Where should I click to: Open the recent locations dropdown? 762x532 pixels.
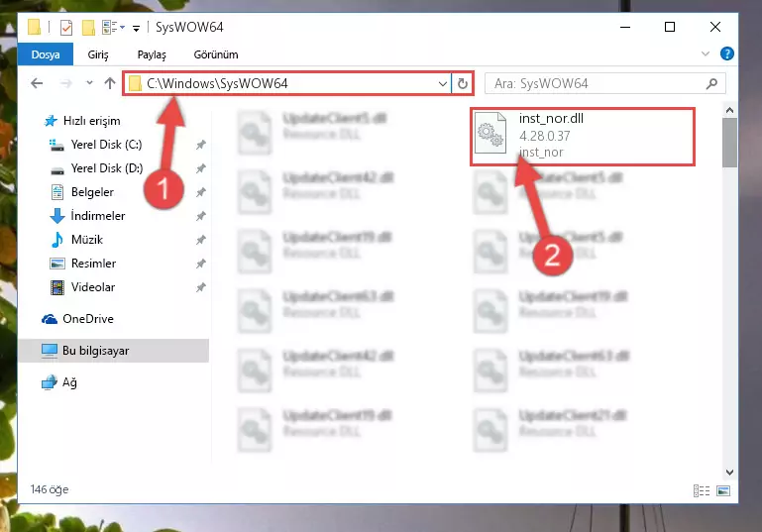pos(89,83)
